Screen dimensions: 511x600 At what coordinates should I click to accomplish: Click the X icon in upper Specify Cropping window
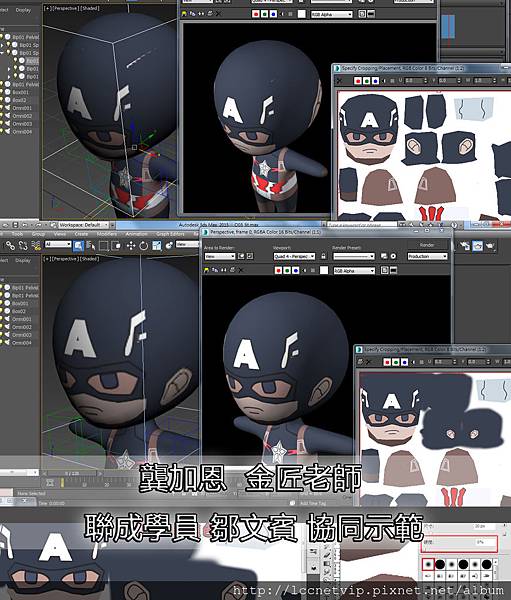(339, 81)
